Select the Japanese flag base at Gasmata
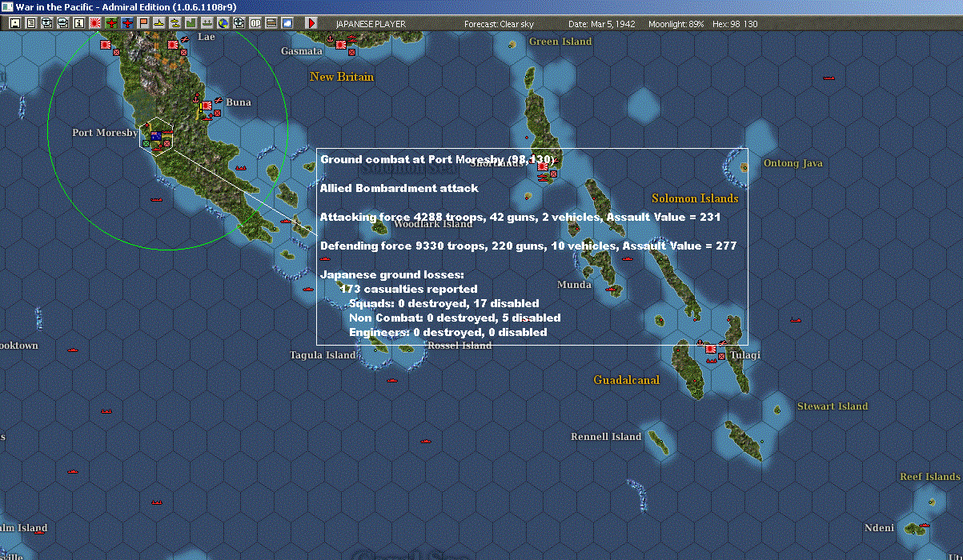 341,45
